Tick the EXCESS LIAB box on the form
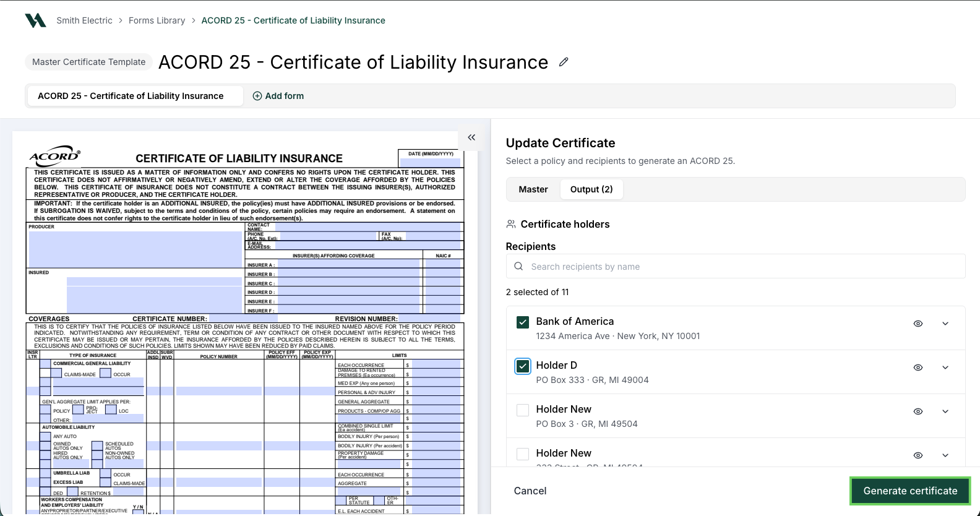The image size is (980, 516). [x=45, y=482]
